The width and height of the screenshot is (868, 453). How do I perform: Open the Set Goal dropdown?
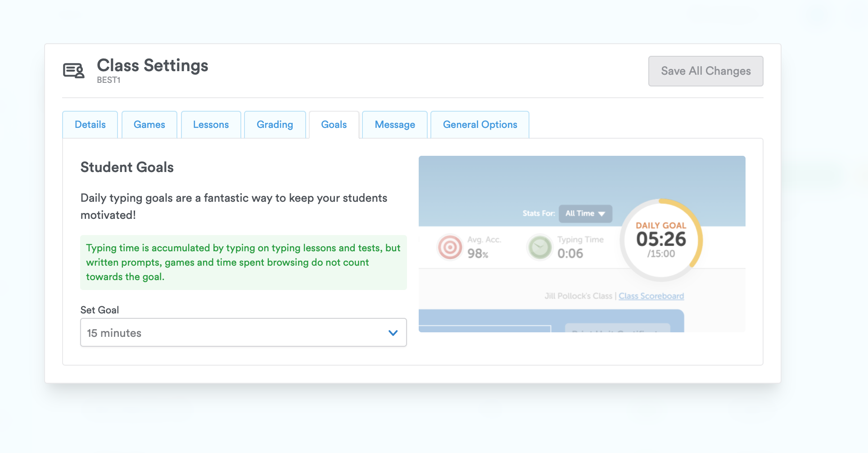pyautogui.click(x=243, y=333)
